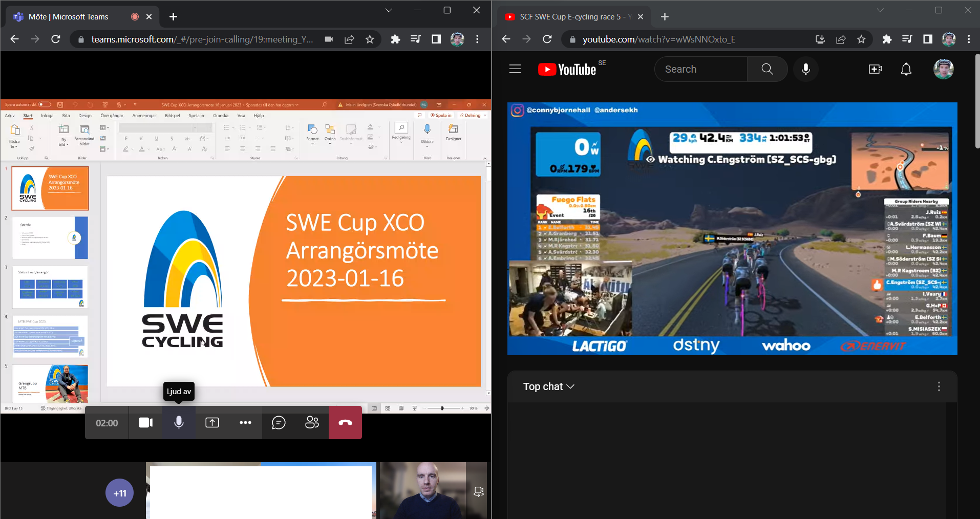The width and height of the screenshot is (980, 519).
Task: Click the Klistra in paste button
Action: coord(14,137)
